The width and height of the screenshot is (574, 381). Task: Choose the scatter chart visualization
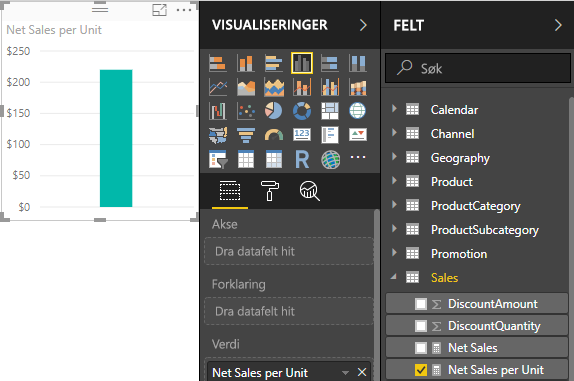tap(246, 111)
